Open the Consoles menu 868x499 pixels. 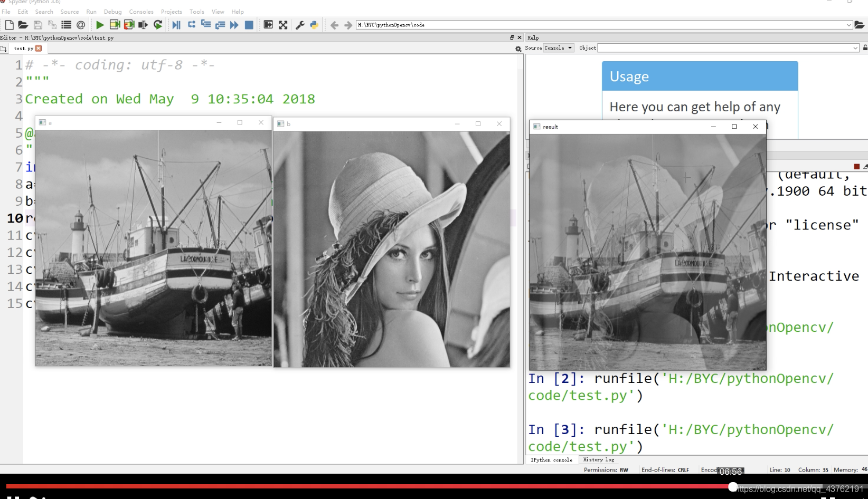click(141, 12)
